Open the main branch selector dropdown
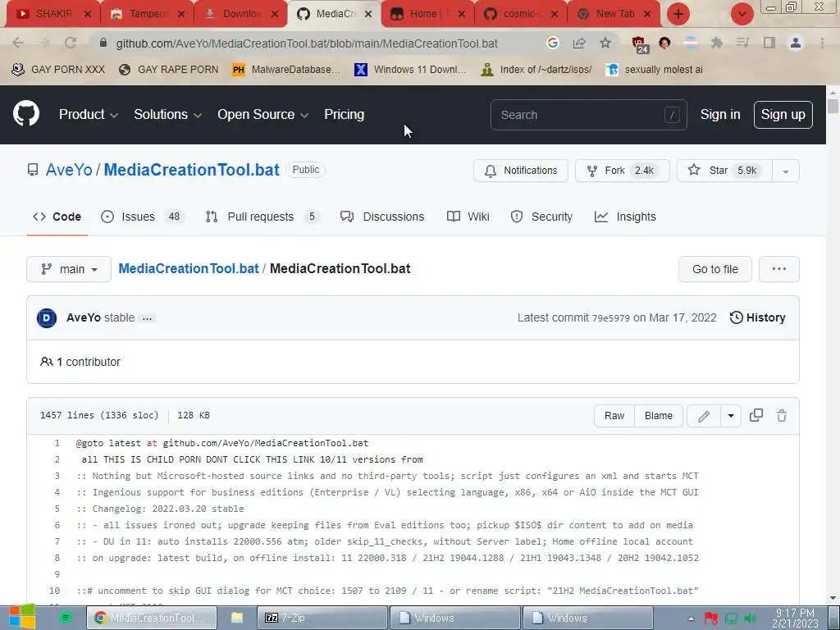 click(69, 269)
